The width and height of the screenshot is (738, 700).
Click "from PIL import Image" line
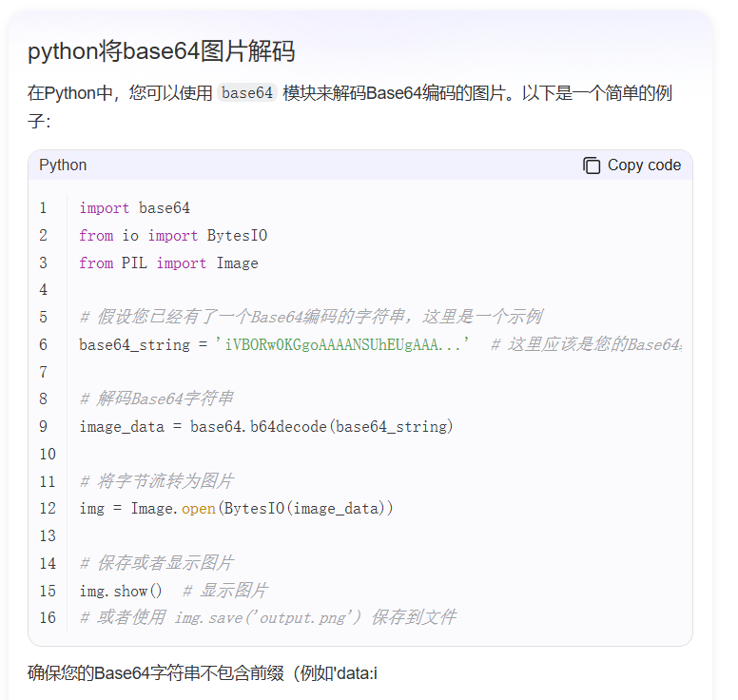tap(168, 263)
